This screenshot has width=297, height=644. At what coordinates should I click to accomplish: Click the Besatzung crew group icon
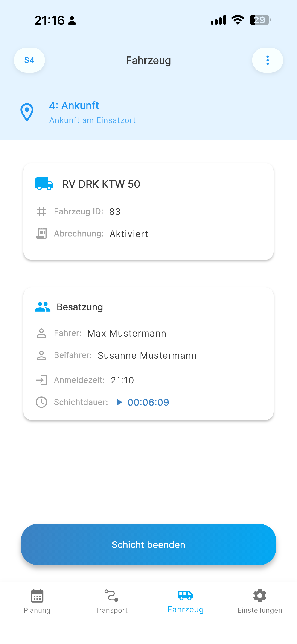click(43, 307)
